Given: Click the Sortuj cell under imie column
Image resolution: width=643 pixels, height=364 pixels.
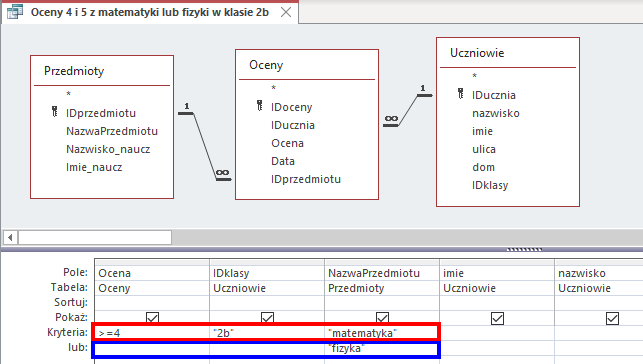Looking at the screenshot, I should 497,303.
